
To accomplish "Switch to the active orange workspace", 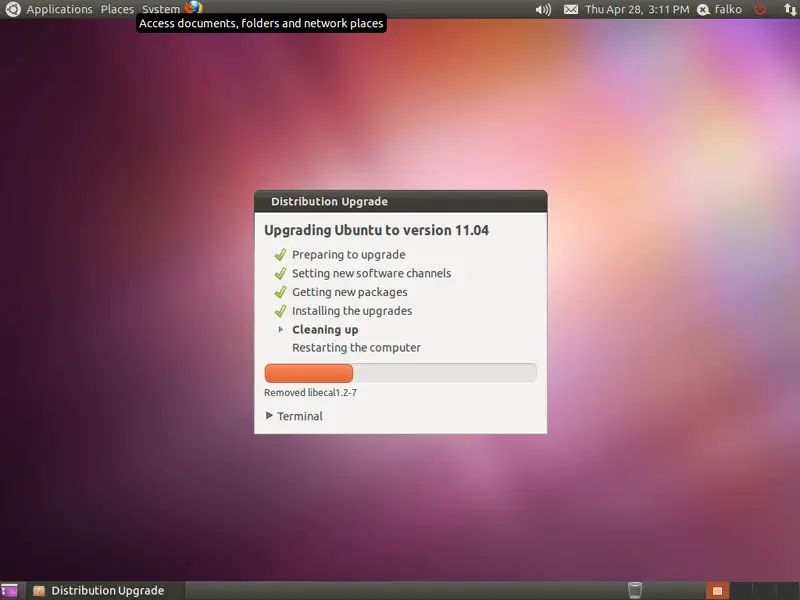I will click(717, 591).
